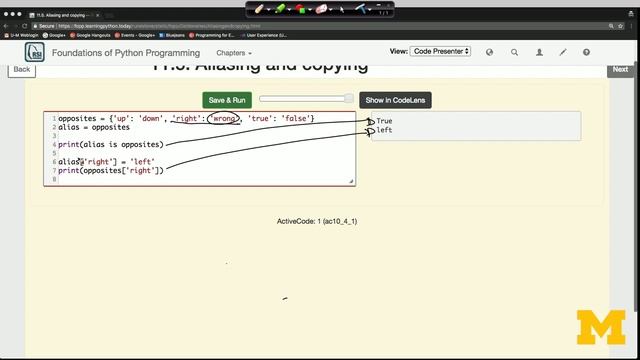Open the Google Hangouts bookmark
640x360 pixels.
click(90, 35)
